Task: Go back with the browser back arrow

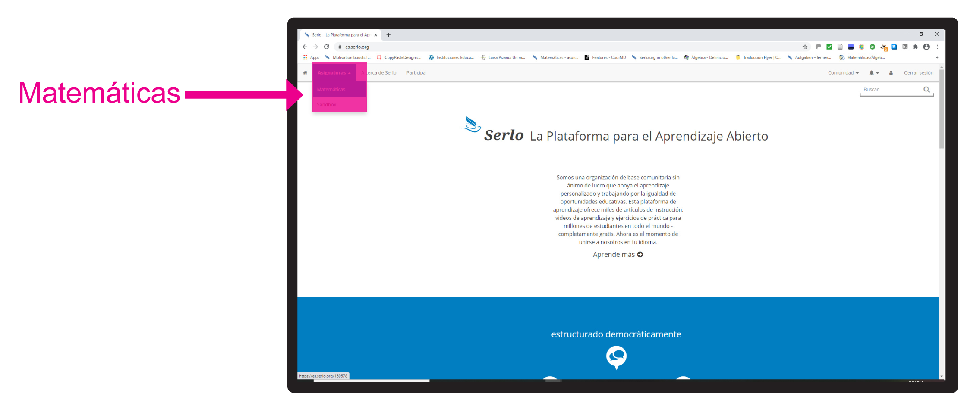Action: (x=305, y=47)
